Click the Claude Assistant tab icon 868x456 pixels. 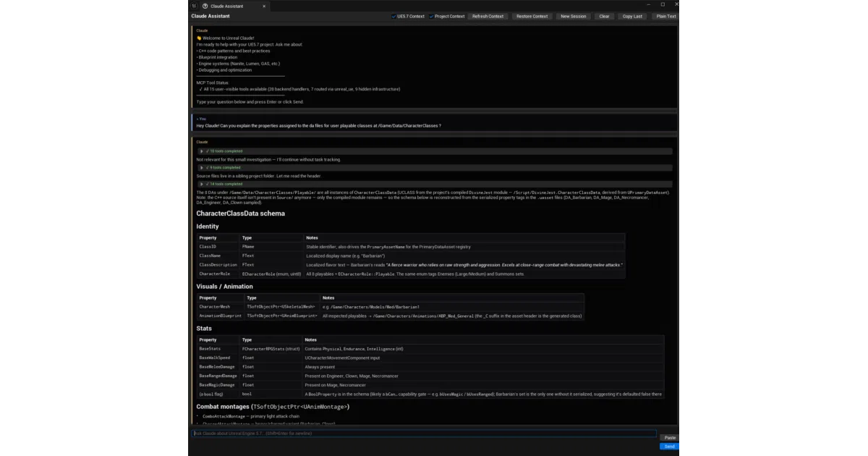click(205, 6)
